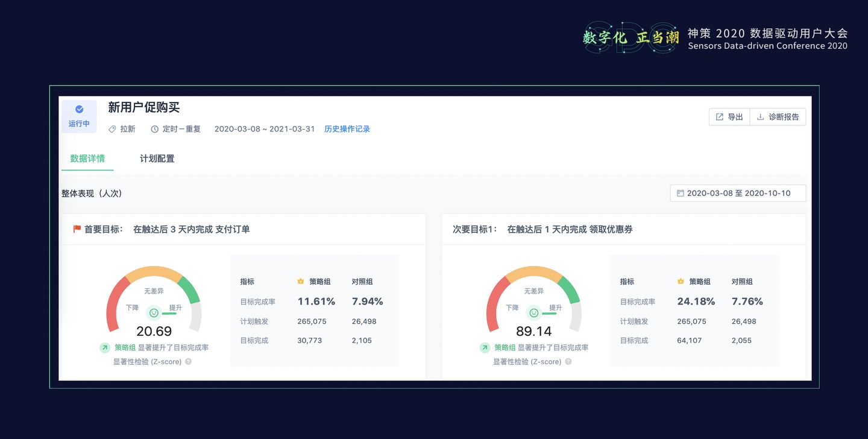Click the 导出 export button

click(x=729, y=117)
